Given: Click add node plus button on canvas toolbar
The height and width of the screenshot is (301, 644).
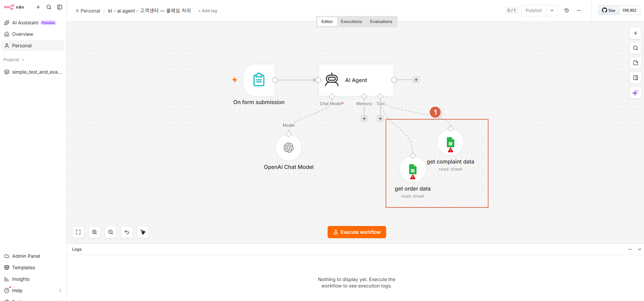Looking at the screenshot, I should [x=636, y=33].
